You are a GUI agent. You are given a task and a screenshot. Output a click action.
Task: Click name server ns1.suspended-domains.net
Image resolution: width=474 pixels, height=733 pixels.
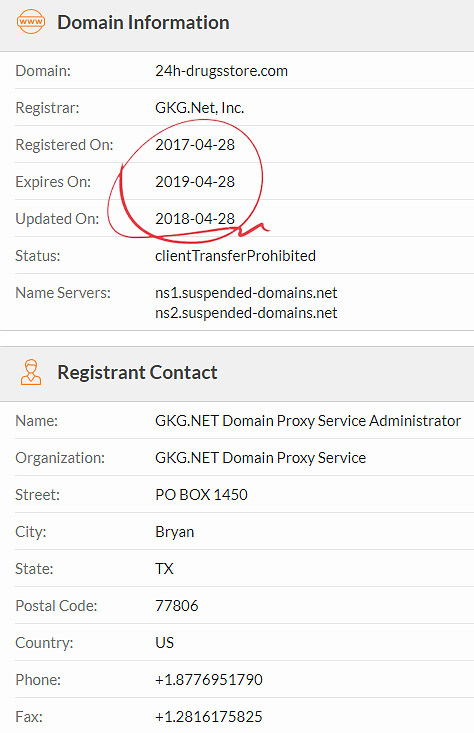click(x=246, y=293)
